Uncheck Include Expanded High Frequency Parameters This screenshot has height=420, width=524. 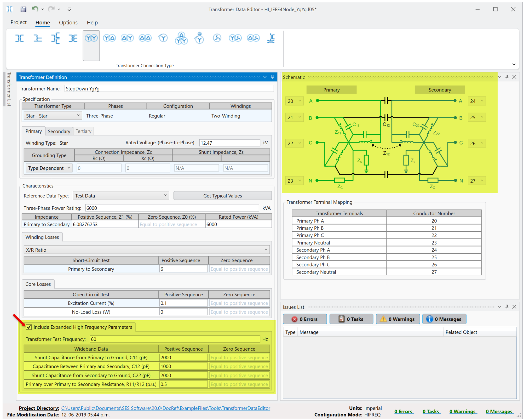coord(29,327)
